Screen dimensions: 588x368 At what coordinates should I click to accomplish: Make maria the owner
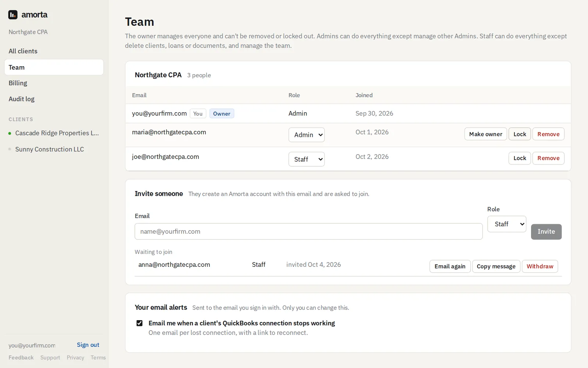coord(485,134)
